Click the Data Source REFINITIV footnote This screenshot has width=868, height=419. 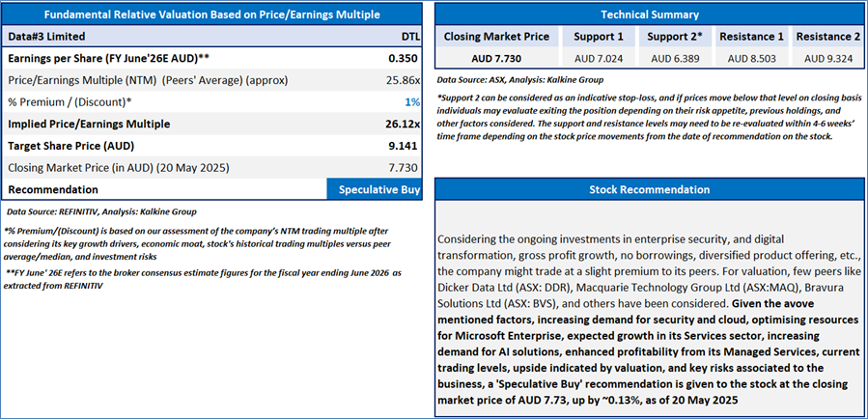[x=99, y=209]
